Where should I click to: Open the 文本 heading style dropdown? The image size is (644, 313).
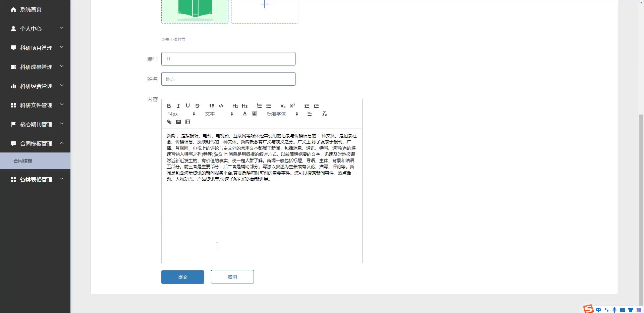click(x=219, y=114)
